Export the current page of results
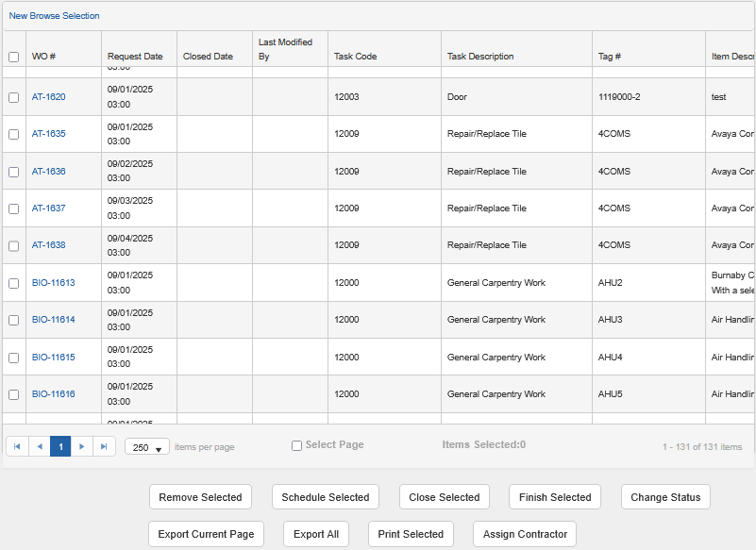This screenshot has width=756, height=550. [x=206, y=533]
